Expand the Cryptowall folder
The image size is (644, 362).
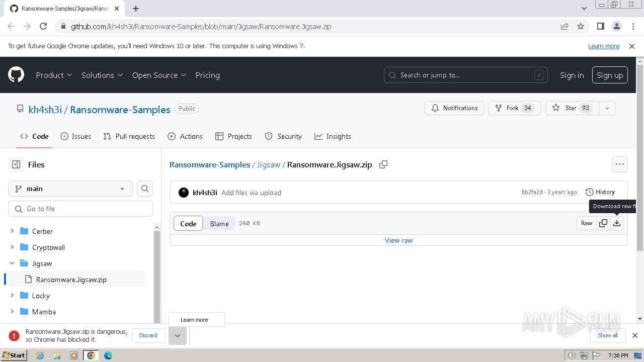tap(12, 247)
